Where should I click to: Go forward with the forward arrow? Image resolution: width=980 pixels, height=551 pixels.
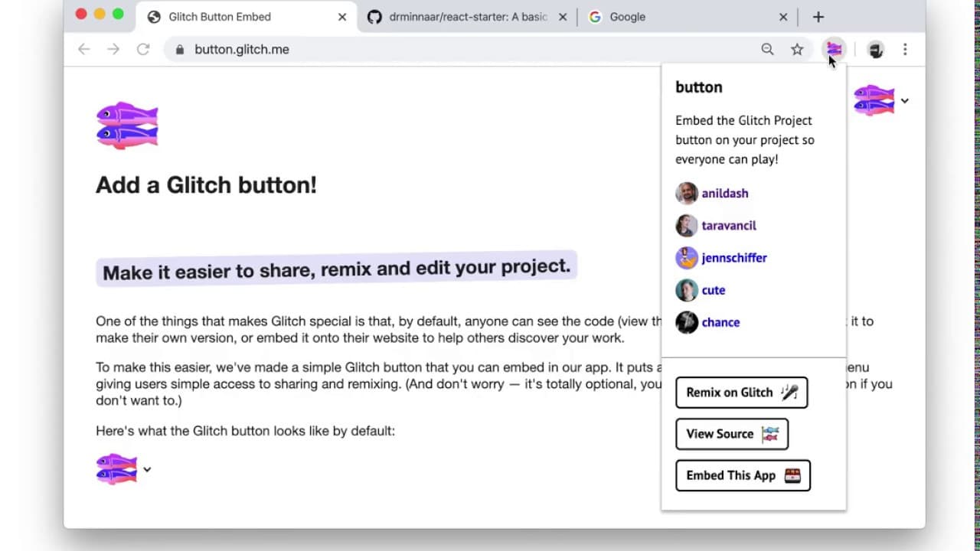tap(113, 49)
